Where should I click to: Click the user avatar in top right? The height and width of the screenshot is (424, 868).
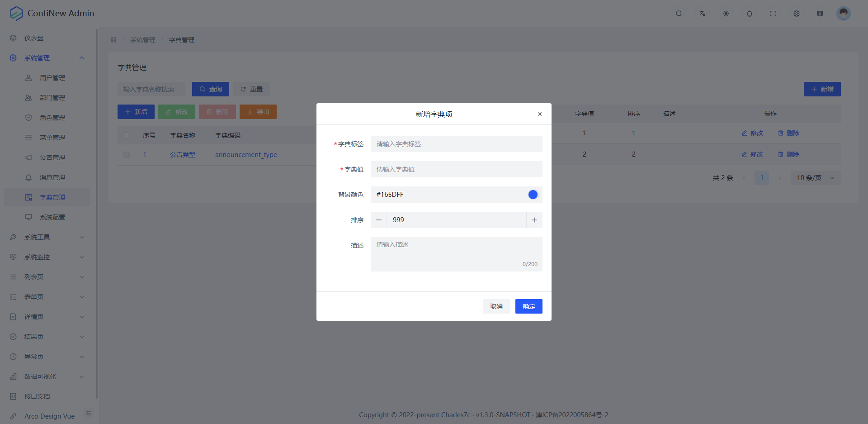[x=843, y=13]
